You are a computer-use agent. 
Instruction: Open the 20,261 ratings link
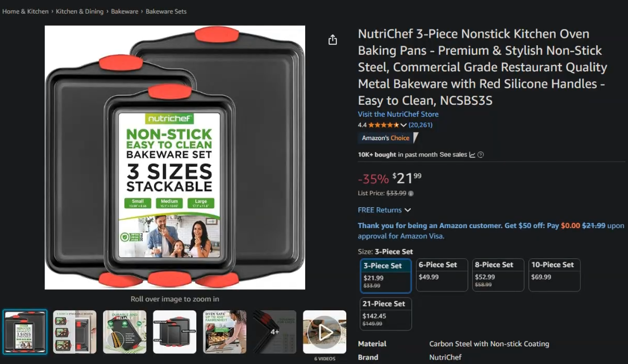pos(421,125)
